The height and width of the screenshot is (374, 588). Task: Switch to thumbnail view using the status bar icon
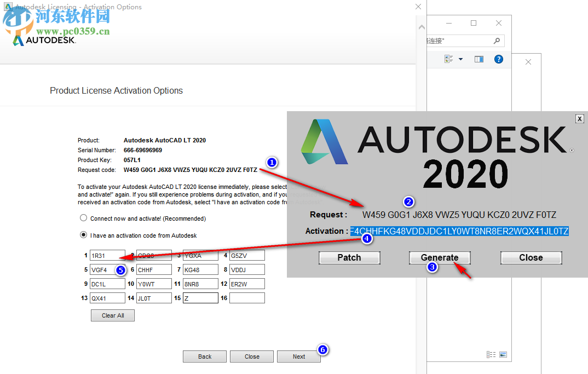(503, 354)
